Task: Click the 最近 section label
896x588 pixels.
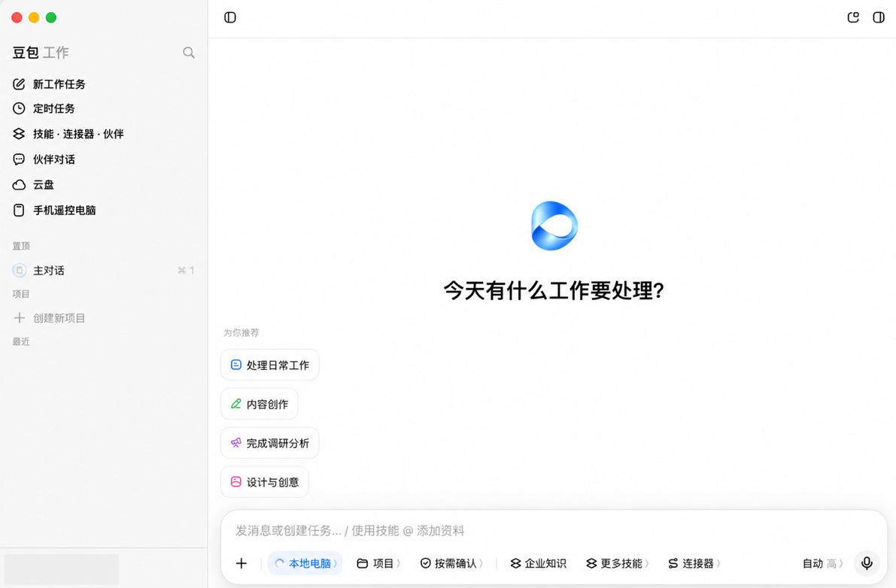Action: pos(21,342)
